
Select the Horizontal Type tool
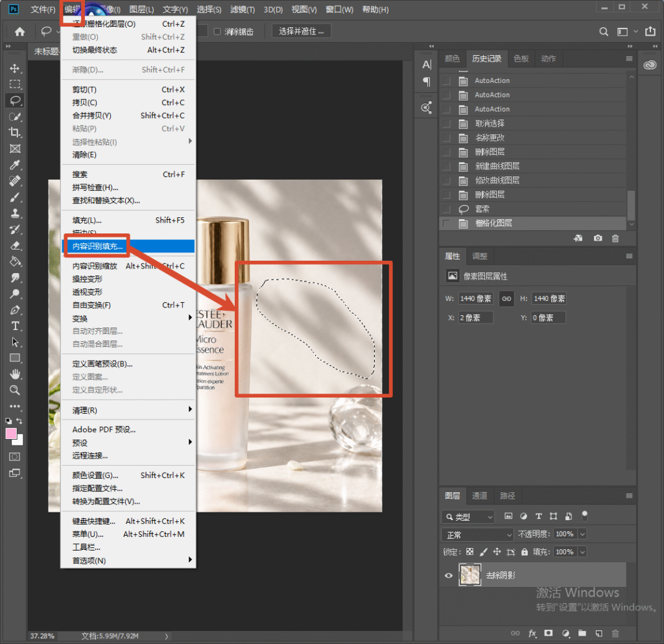tap(15, 326)
